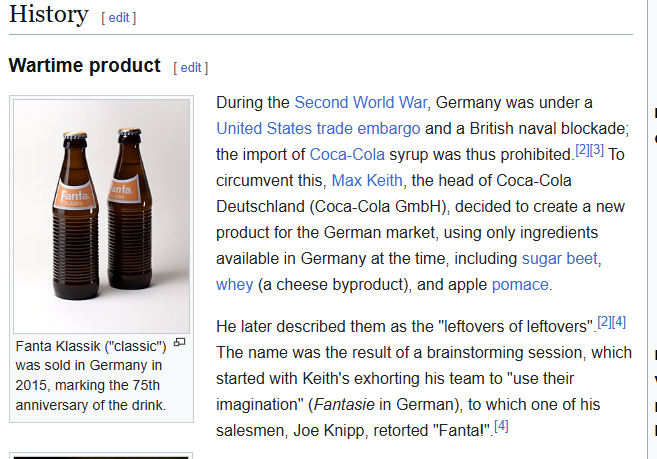Open citation [4] after 'Fanta!'

click(x=502, y=426)
